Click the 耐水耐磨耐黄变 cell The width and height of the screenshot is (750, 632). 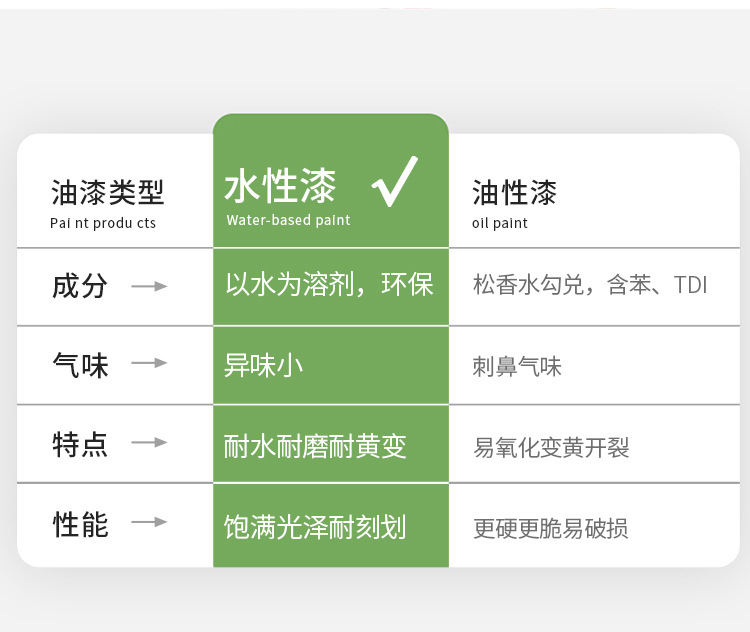[x=315, y=445]
